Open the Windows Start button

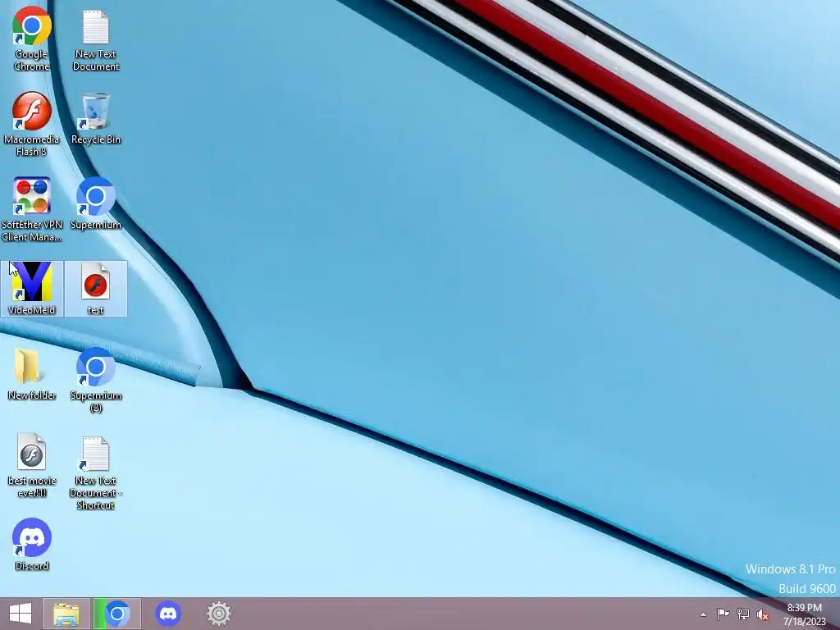pos(21,614)
